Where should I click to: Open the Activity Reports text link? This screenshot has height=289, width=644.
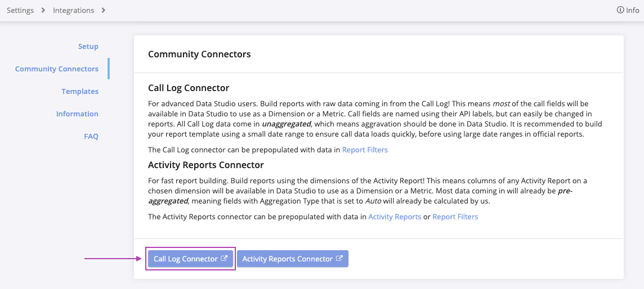click(x=394, y=216)
